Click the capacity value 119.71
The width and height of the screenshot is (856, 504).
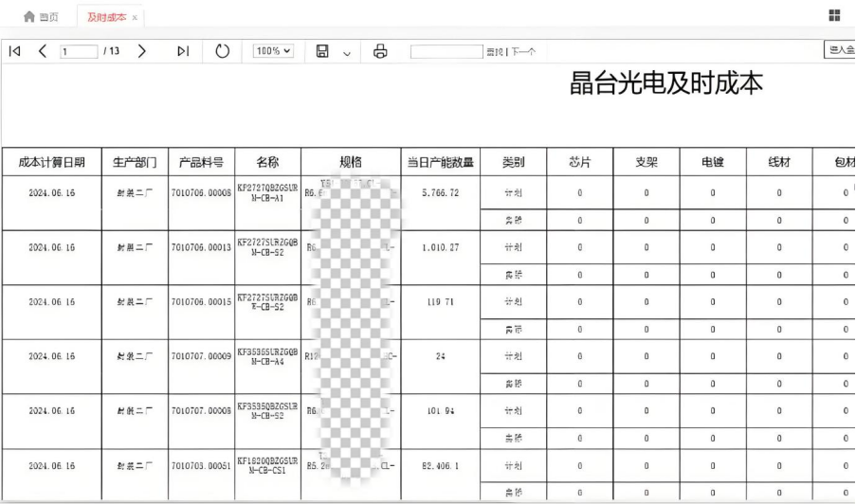(x=441, y=302)
